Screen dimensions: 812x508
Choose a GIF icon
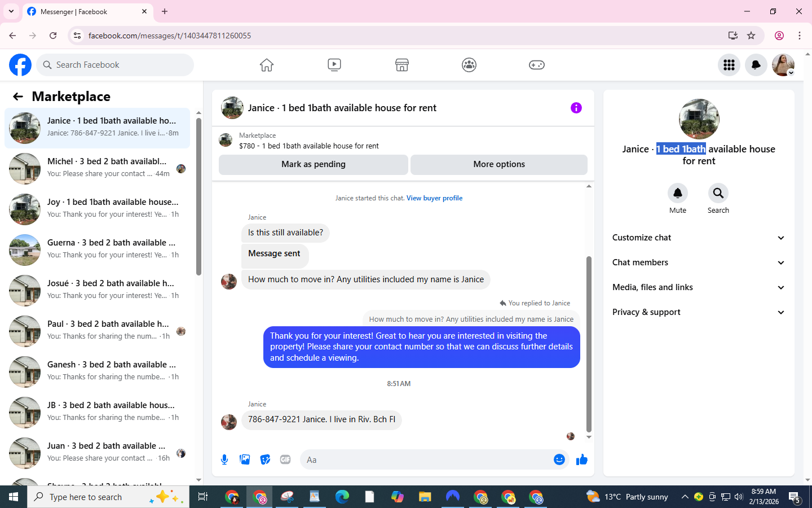pos(285,459)
